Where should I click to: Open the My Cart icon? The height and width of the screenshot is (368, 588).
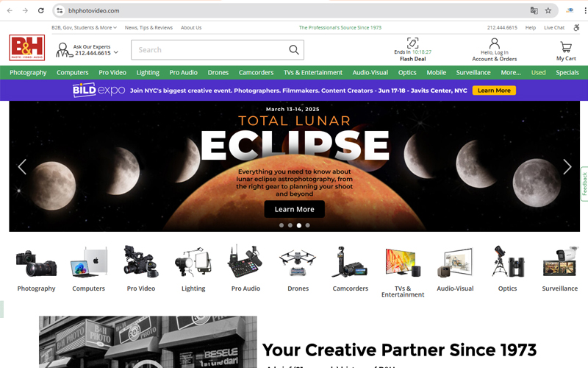click(566, 46)
